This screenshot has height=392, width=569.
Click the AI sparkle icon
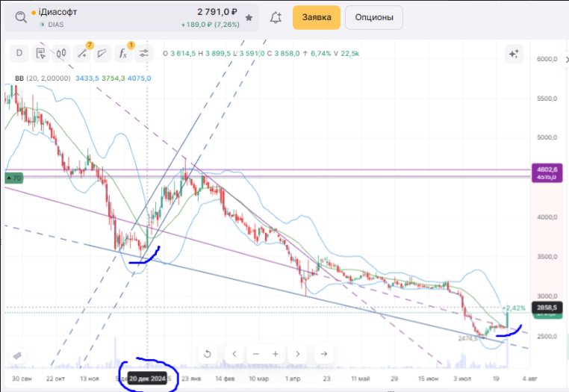pos(513,53)
